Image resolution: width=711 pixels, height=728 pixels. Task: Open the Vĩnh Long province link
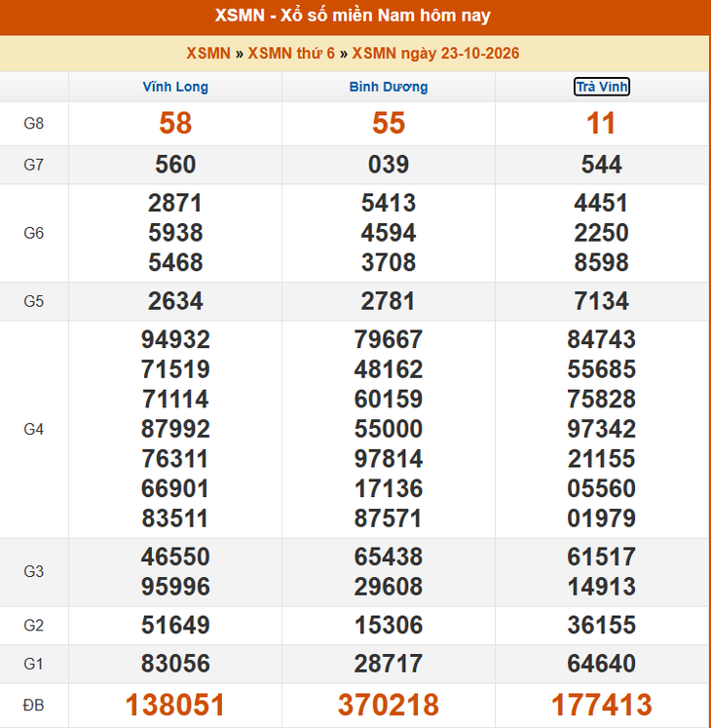click(x=175, y=87)
